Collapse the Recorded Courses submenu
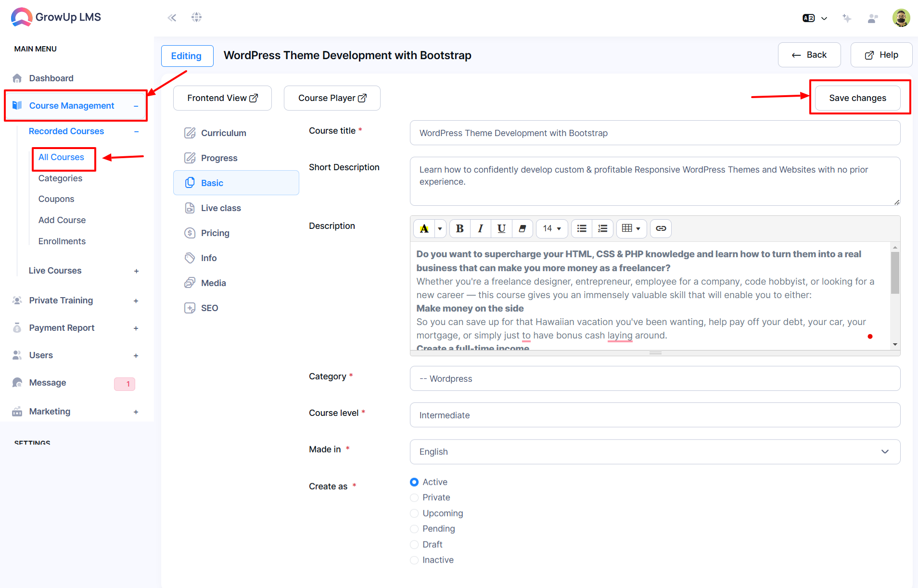The image size is (918, 588). pos(137,132)
